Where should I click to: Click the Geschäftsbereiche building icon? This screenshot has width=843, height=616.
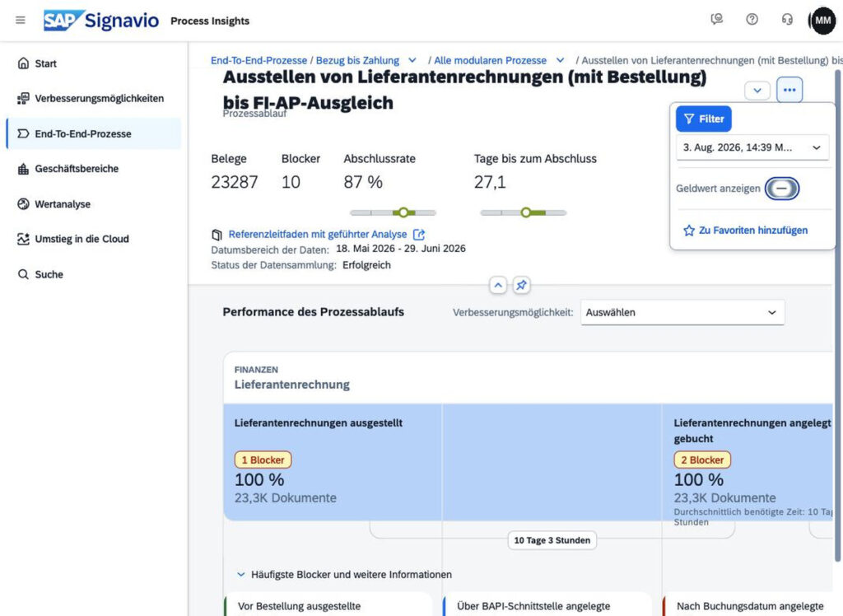[23, 169]
